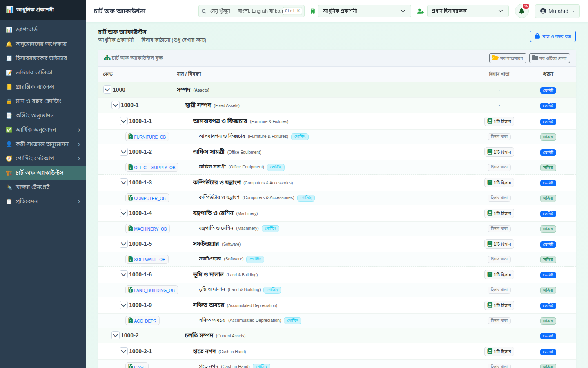Click the ড্যাশবোর্ড chart icon in sidebar

(x=9, y=29)
